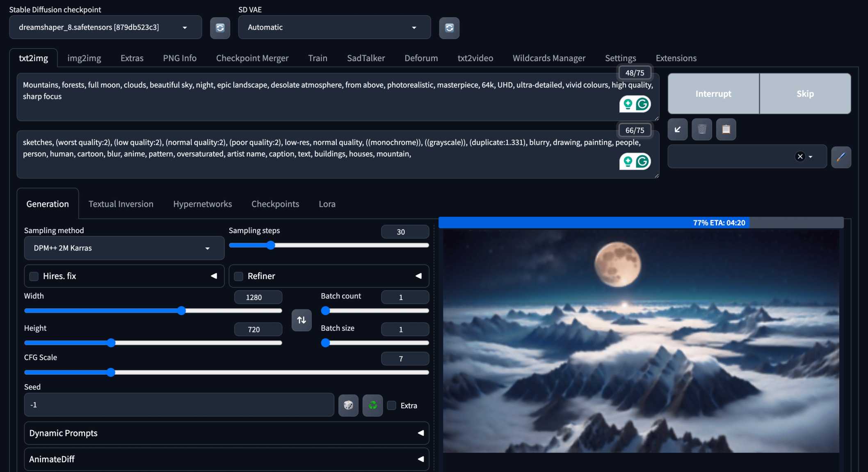Switch to the img2img tab
This screenshot has width=868, height=472.
coord(84,58)
